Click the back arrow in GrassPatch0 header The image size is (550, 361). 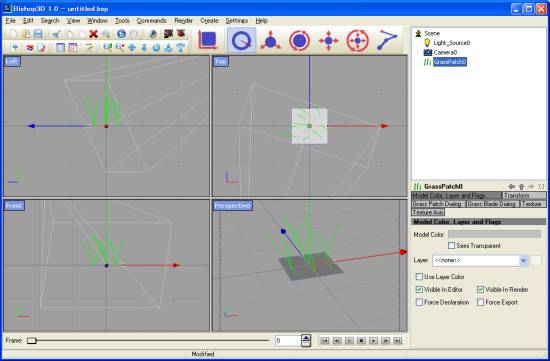[x=512, y=186]
